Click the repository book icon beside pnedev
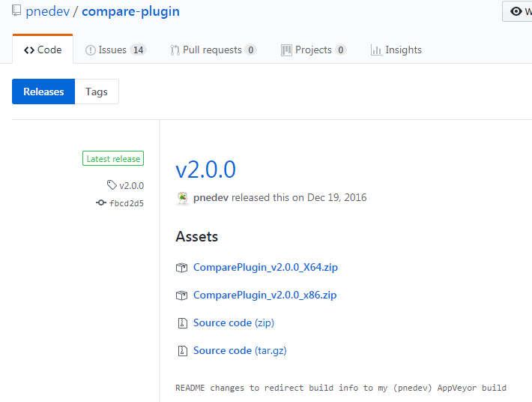Viewport: 532px width, 402px height. click(x=16, y=10)
